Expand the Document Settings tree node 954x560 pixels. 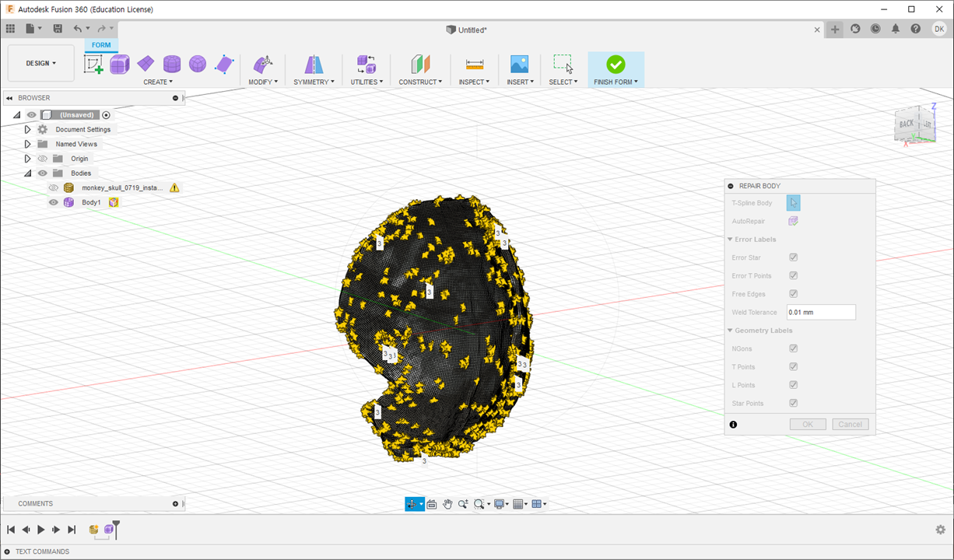click(x=28, y=129)
